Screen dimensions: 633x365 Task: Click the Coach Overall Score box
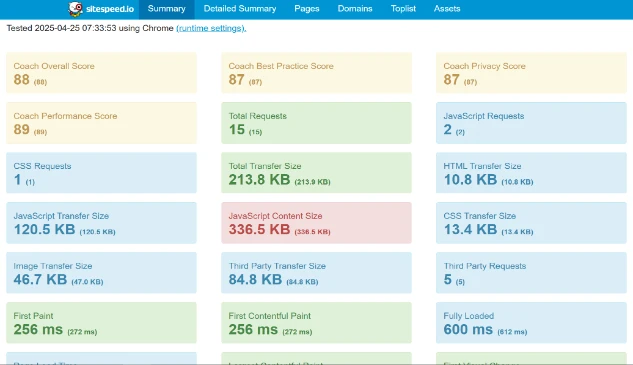tap(101, 73)
